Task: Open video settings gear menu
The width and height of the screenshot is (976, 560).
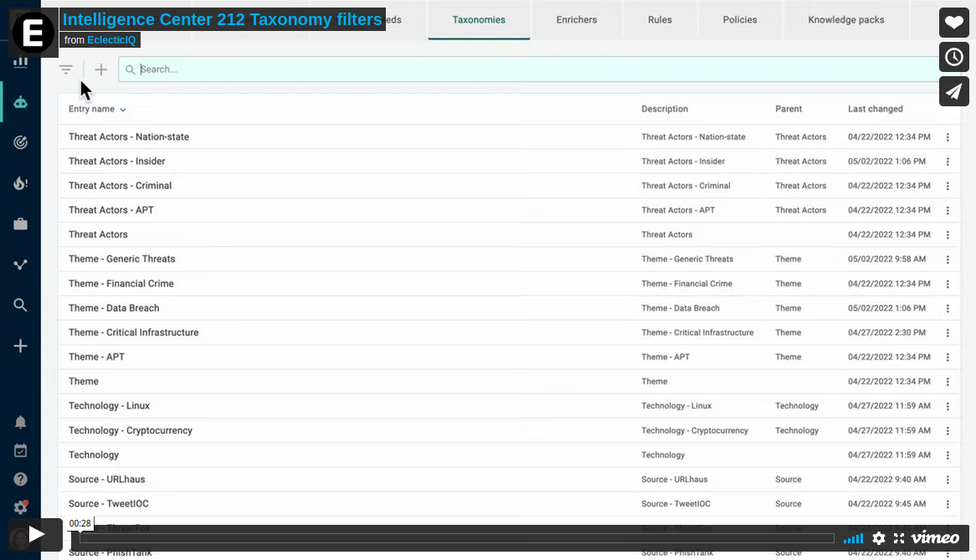Action: coord(878,538)
